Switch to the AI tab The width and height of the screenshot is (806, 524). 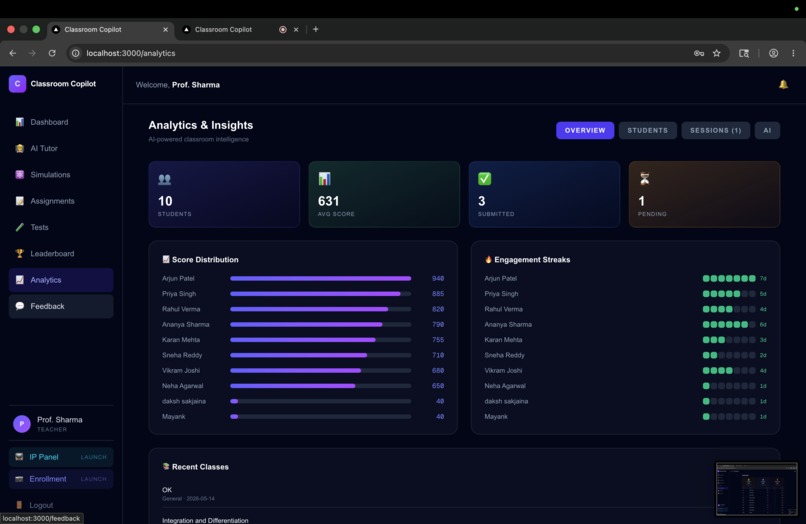767,131
